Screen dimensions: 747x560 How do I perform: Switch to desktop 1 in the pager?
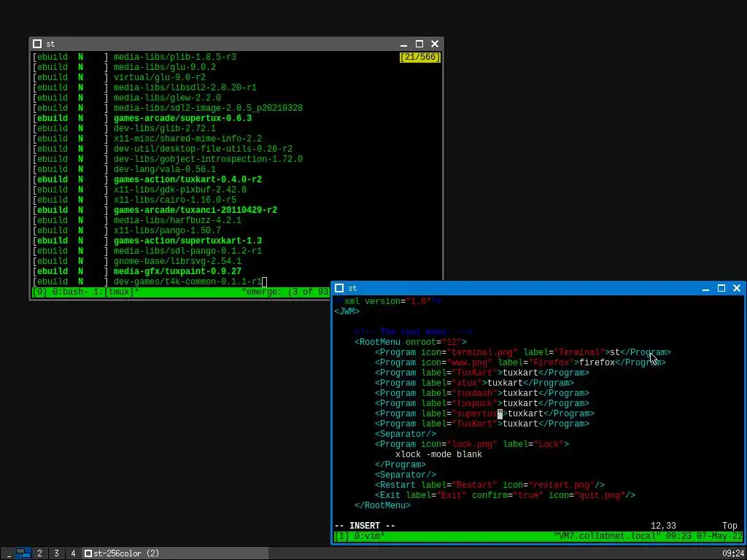23,553
